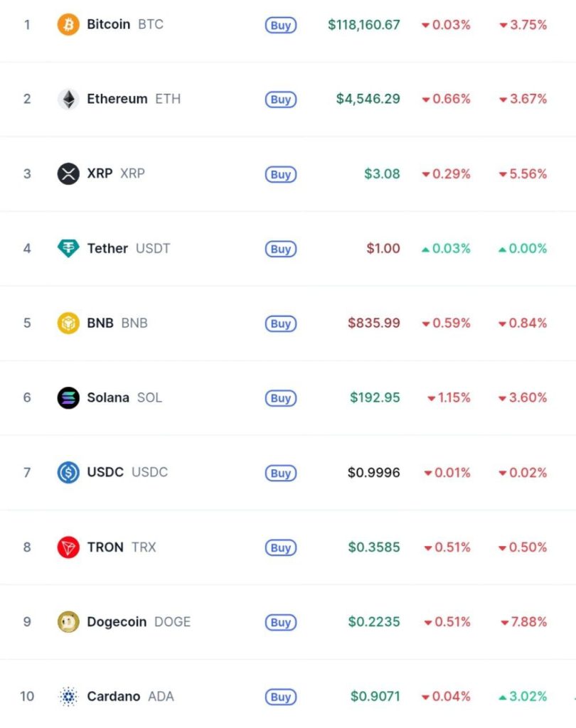The image size is (576, 728).
Task: Open the USDC name link
Action: pyautogui.click(x=127, y=472)
